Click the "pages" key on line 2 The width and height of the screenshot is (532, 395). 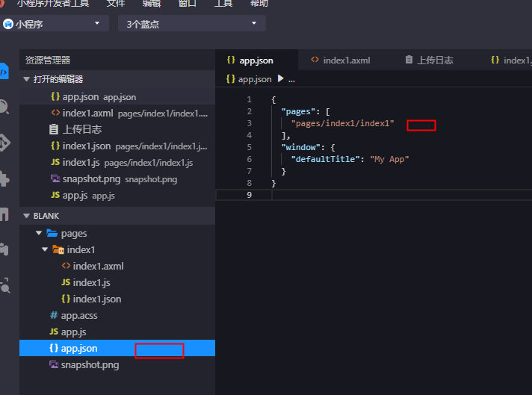(x=300, y=111)
